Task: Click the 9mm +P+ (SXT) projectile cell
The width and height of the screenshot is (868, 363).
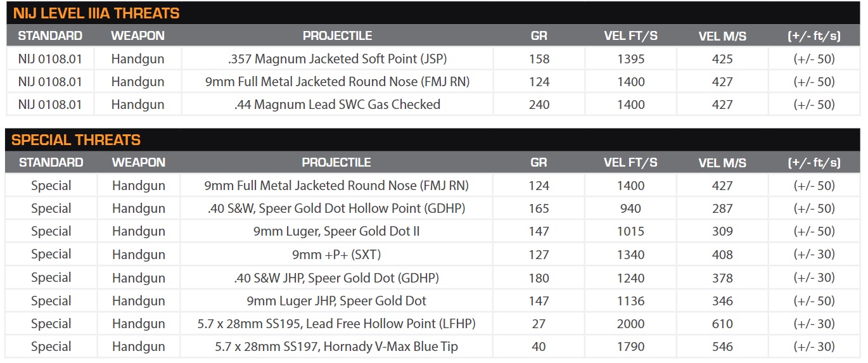Action: point(336,255)
